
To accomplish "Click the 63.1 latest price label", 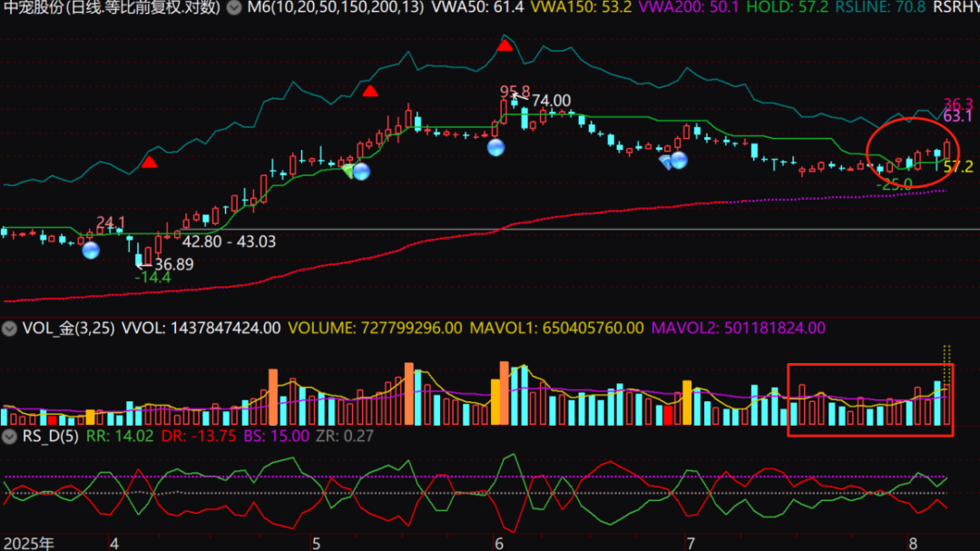I will (957, 116).
